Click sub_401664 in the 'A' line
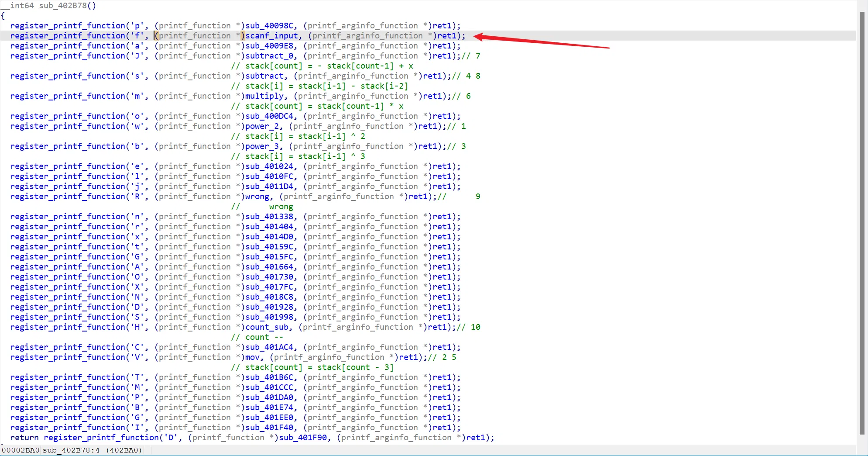The height and width of the screenshot is (456, 868). click(269, 267)
